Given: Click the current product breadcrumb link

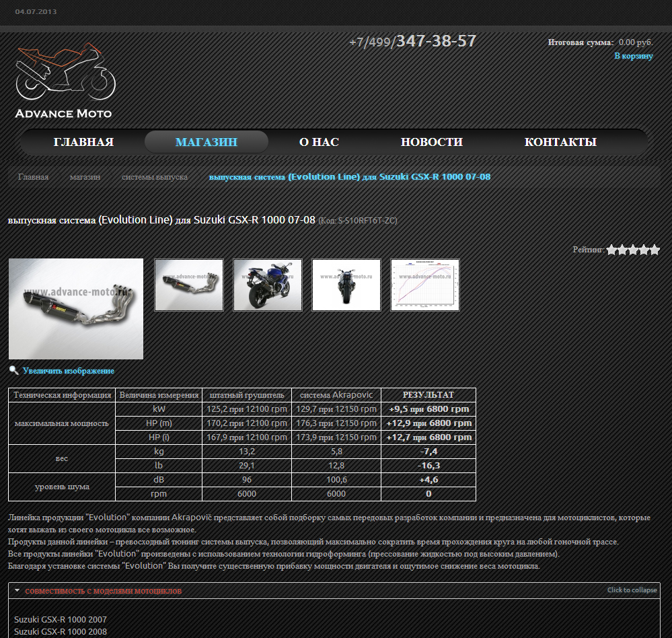Looking at the screenshot, I should [x=350, y=176].
